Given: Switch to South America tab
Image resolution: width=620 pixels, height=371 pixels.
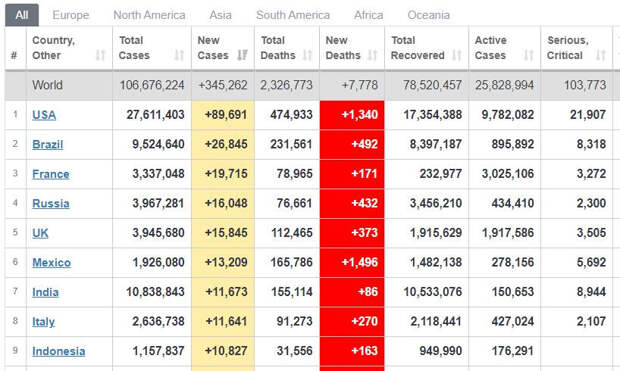Looking at the screenshot, I should [x=293, y=15].
